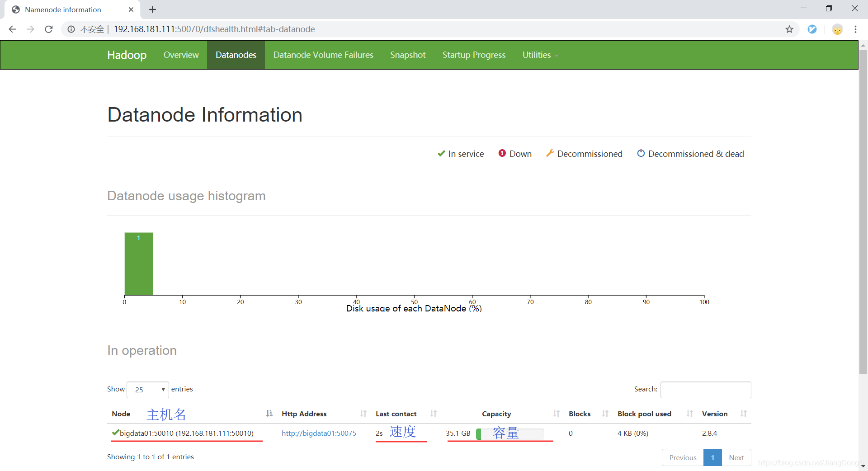
Task: Click the green In service checkmark icon
Action: point(441,154)
